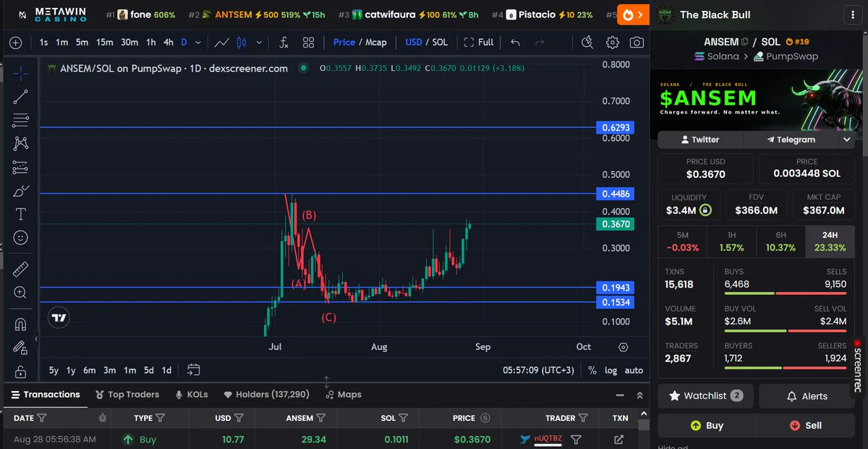Open the emoji icons tool

point(21,237)
